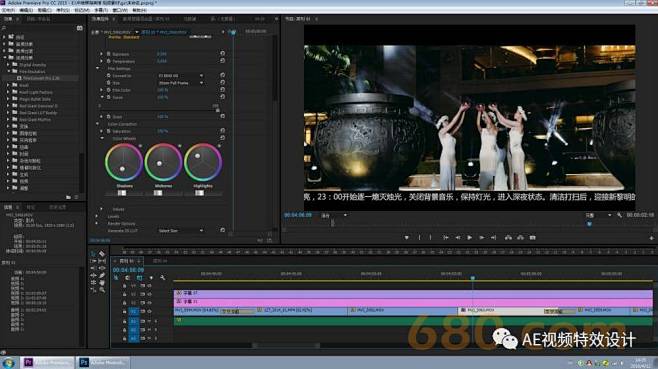Select FilmConvert Pro 2.35 effect item
658x369 pixels.
click(41, 78)
